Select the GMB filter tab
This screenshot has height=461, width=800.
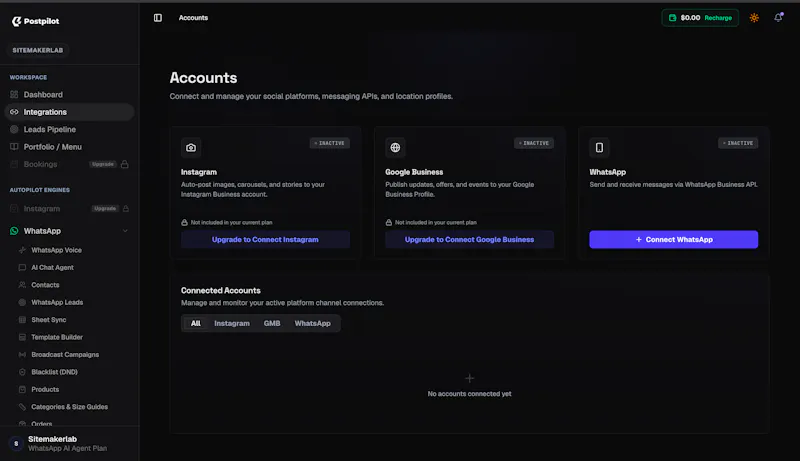272,323
